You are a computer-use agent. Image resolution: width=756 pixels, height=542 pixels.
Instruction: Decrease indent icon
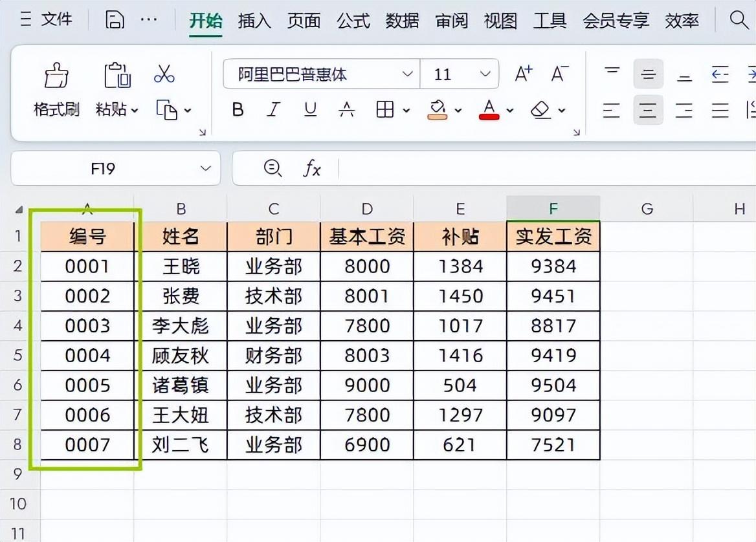pyautogui.click(x=720, y=74)
